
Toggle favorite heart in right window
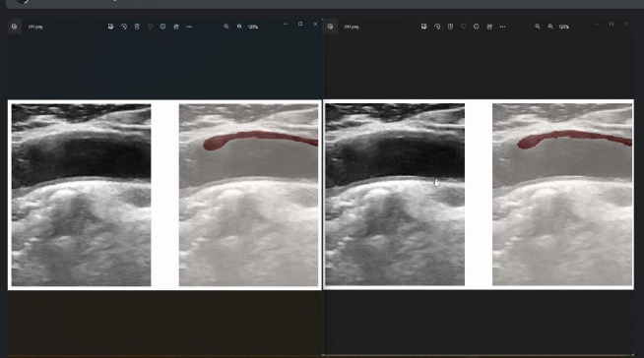click(x=463, y=27)
